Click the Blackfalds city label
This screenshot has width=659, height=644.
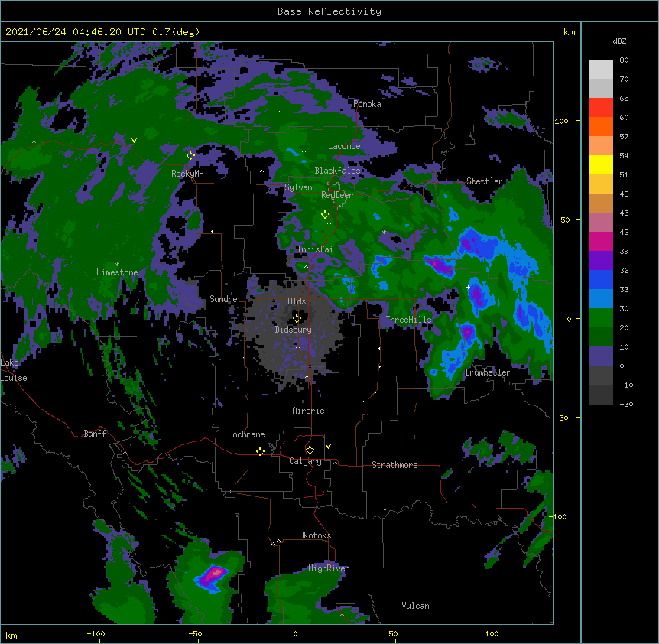tap(337, 171)
